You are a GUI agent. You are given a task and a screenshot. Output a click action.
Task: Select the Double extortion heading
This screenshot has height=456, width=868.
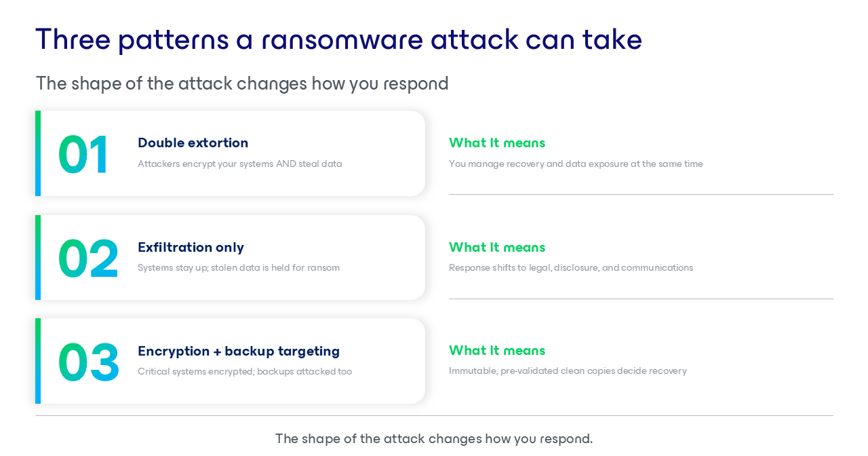193,142
